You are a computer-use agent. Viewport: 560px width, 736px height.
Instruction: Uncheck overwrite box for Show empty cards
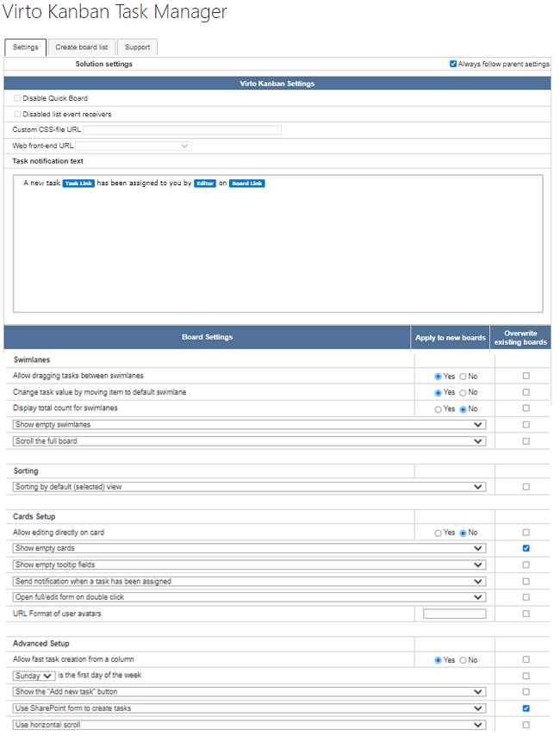coord(526,548)
